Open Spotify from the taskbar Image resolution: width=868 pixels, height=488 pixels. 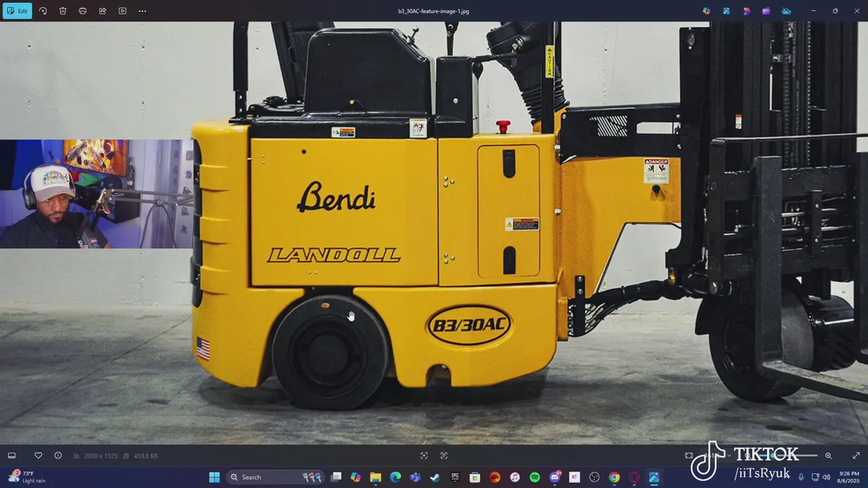coord(534,477)
